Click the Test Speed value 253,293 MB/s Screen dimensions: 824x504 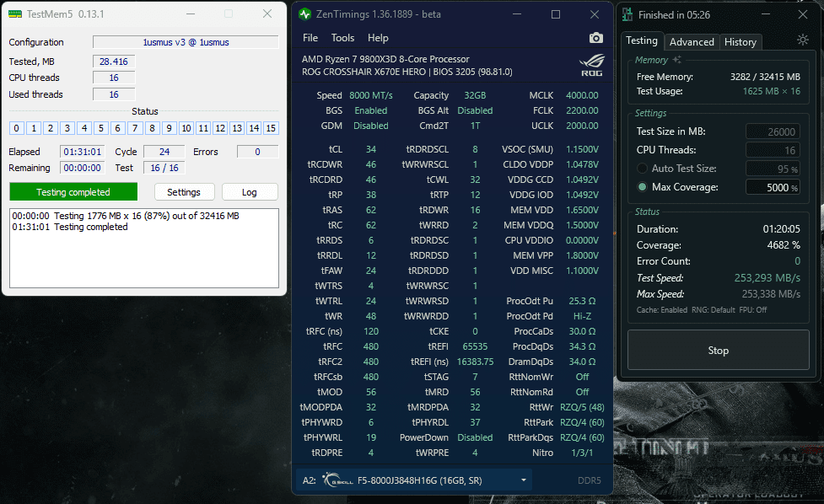[767, 278]
